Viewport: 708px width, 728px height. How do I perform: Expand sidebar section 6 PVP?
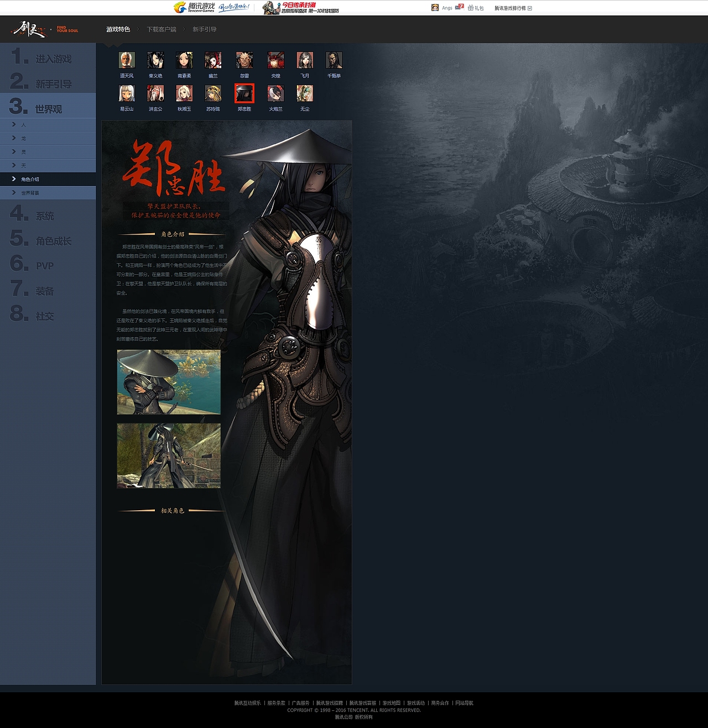[x=48, y=264]
